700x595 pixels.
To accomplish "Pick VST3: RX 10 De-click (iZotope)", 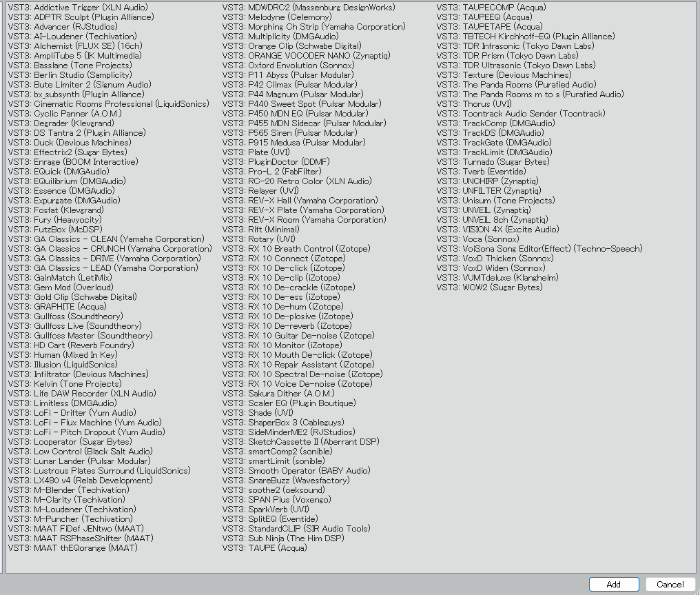I will [283, 268].
